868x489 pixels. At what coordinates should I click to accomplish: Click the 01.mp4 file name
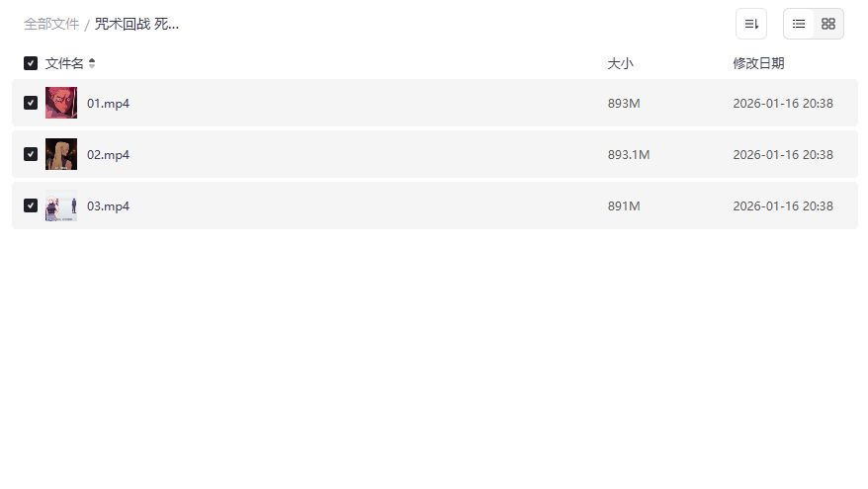[108, 103]
